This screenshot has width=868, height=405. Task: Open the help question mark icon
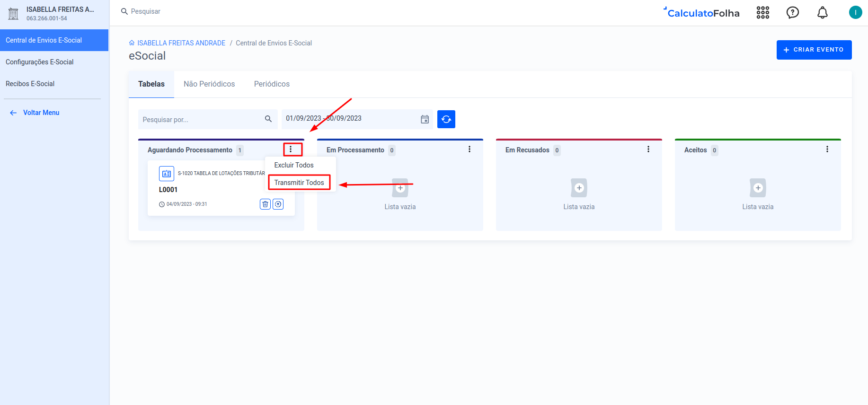tap(792, 13)
